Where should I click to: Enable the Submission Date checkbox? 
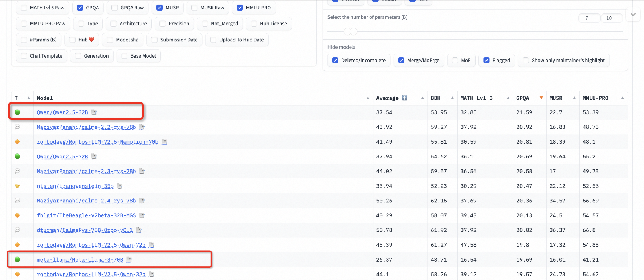coord(154,40)
